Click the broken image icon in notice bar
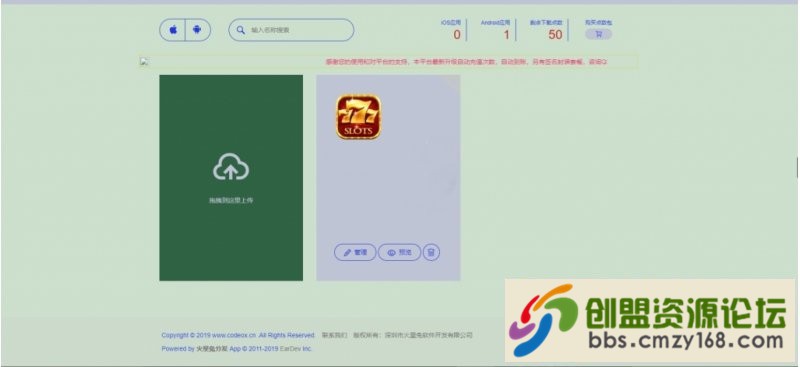 pyautogui.click(x=144, y=62)
